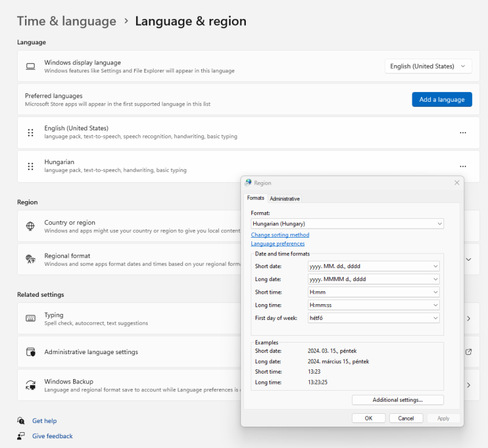This screenshot has width=488, height=448.
Task: Click example long date 2024. március 15., péntek
Action: click(x=339, y=361)
